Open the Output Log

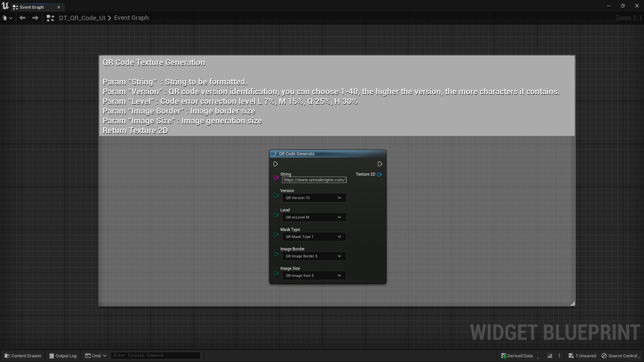[x=63, y=356]
